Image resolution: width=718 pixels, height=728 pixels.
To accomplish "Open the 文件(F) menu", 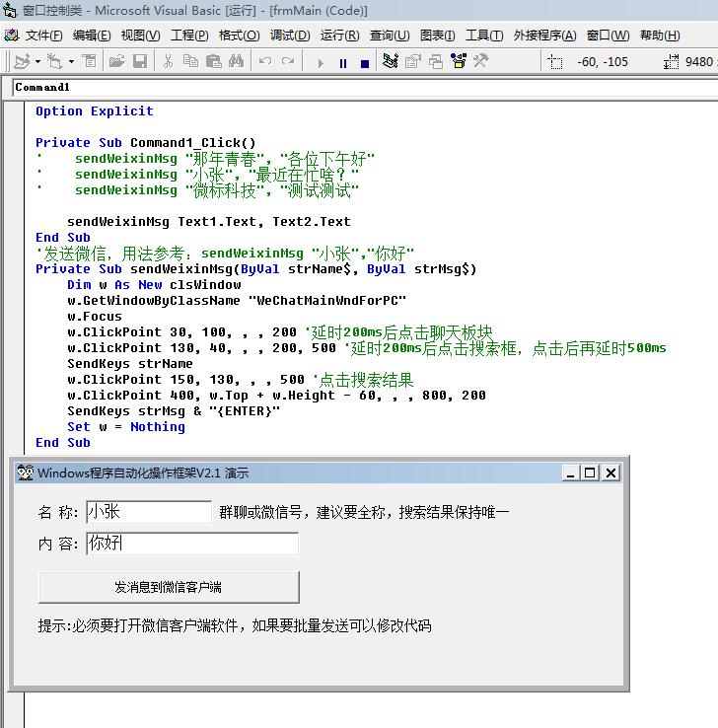I will tap(43, 36).
